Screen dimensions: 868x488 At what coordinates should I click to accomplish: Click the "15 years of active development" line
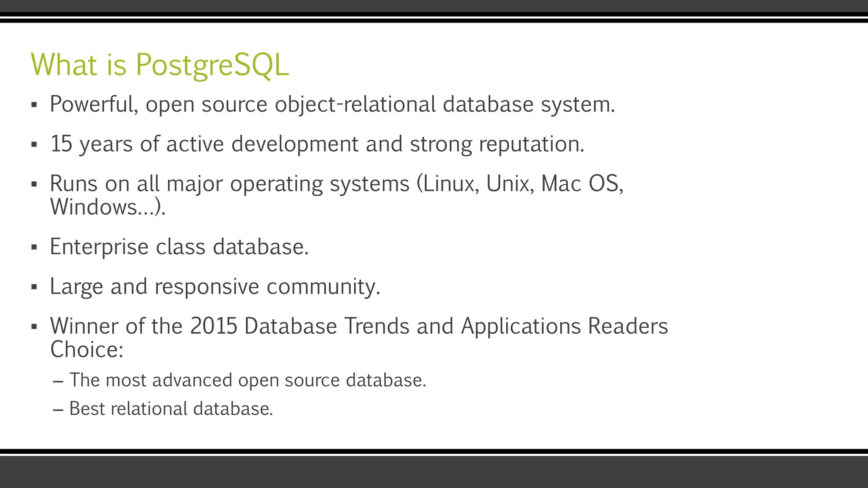[317, 144]
